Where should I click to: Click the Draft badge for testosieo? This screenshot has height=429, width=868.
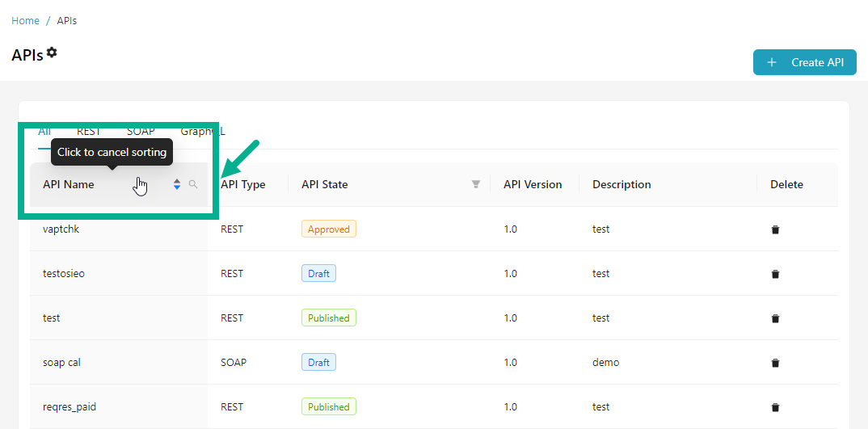318,274
